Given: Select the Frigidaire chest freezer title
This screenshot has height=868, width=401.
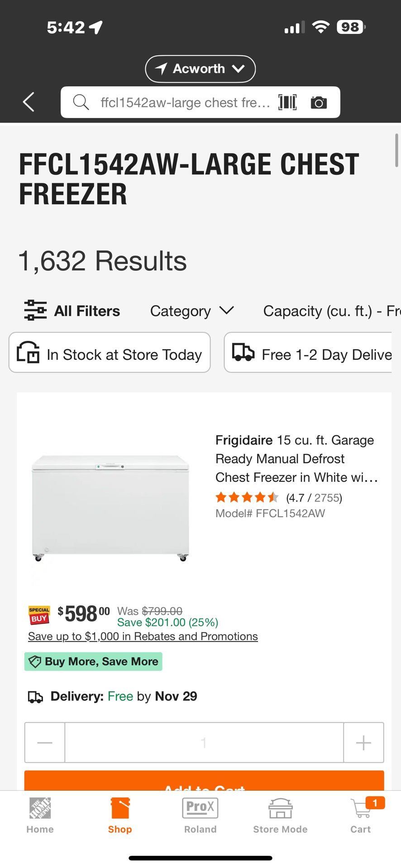Looking at the screenshot, I should pos(296,458).
